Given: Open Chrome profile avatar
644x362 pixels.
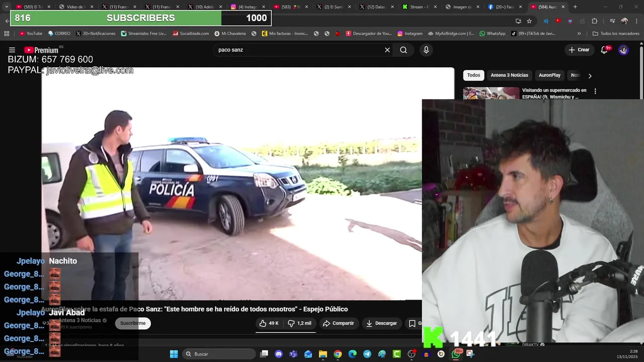Looking at the screenshot, I should coord(624,21).
